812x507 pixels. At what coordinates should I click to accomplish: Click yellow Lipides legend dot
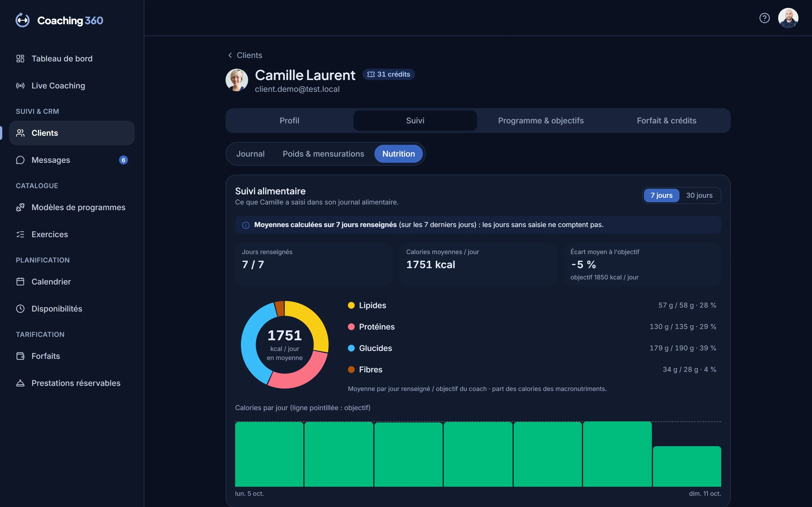click(351, 306)
